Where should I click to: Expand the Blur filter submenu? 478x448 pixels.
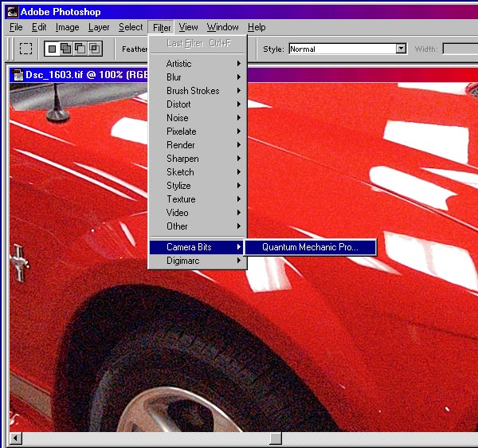pyautogui.click(x=198, y=77)
